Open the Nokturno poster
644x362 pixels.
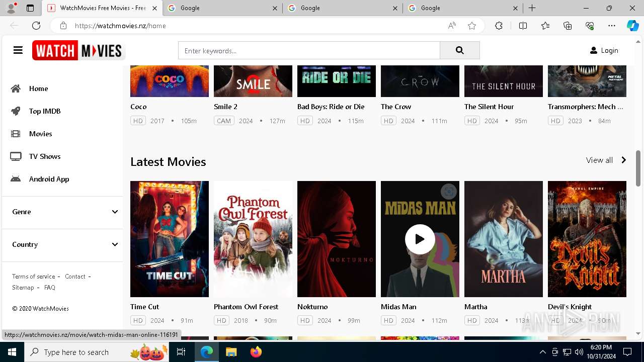[x=337, y=239]
